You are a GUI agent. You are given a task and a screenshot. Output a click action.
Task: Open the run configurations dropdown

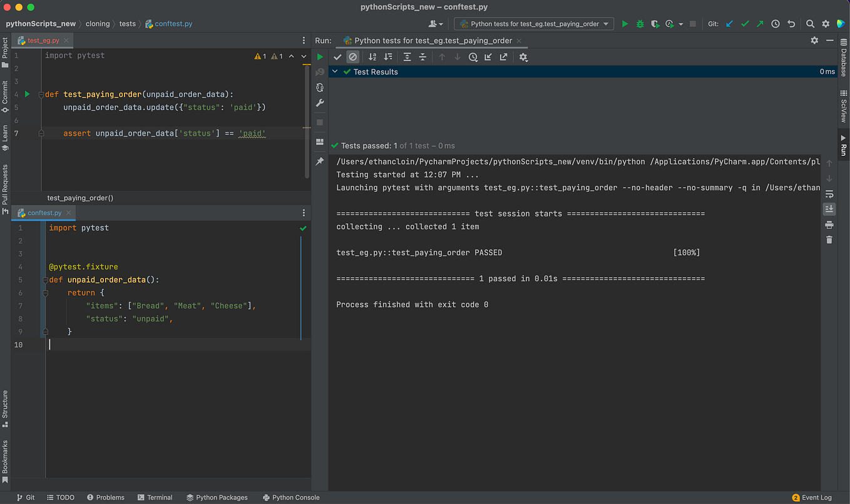click(533, 23)
